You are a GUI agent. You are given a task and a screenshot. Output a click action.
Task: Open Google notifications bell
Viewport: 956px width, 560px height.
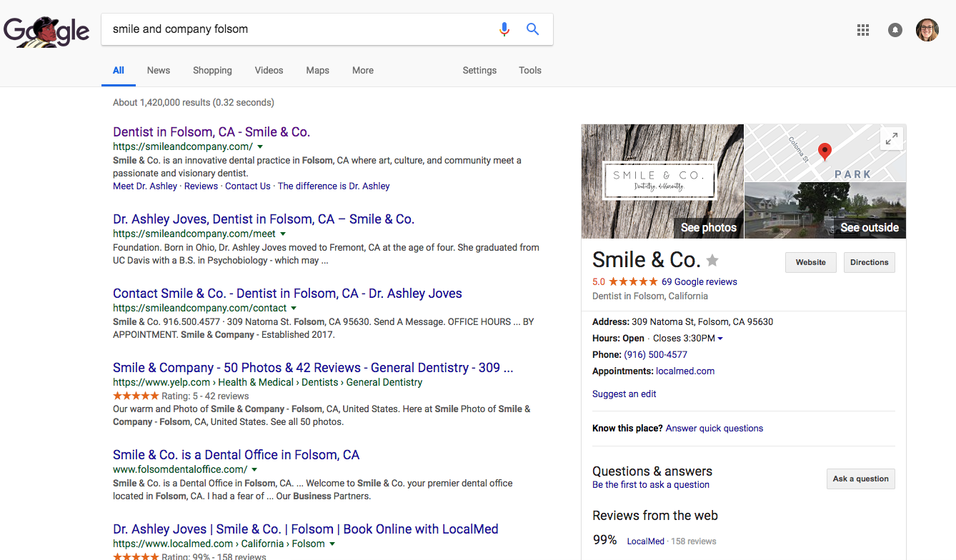(x=895, y=30)
